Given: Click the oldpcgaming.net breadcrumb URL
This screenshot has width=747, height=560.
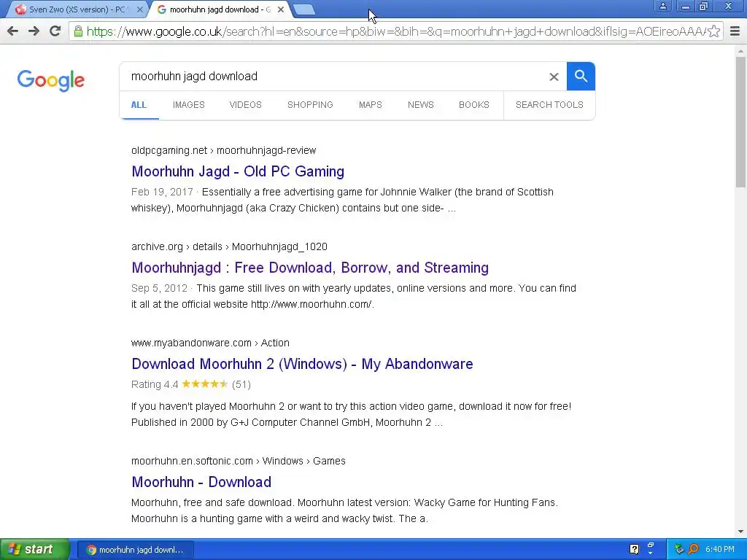Looking at the screenshot, I should point(223,150).
